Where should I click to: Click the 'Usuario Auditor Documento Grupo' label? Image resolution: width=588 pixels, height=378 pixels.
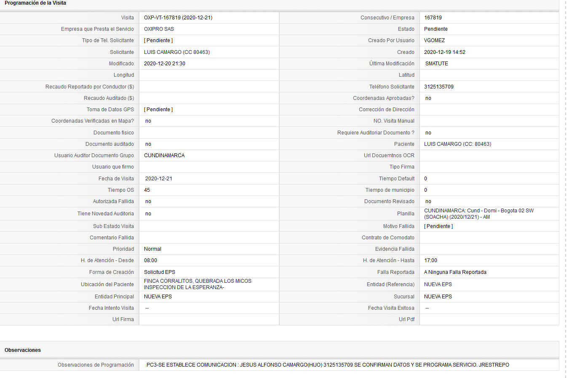[x=94, y=155]
